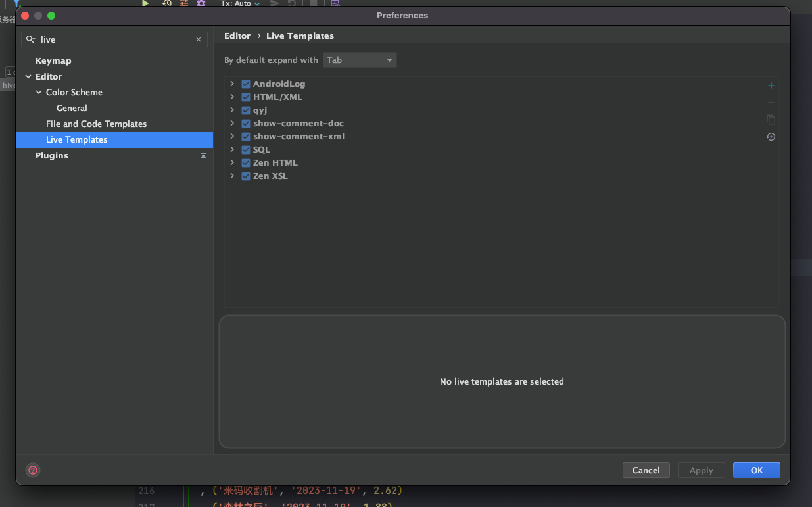
Task: Select the AndroidLog group name
Action: click(x=279, y=84)
